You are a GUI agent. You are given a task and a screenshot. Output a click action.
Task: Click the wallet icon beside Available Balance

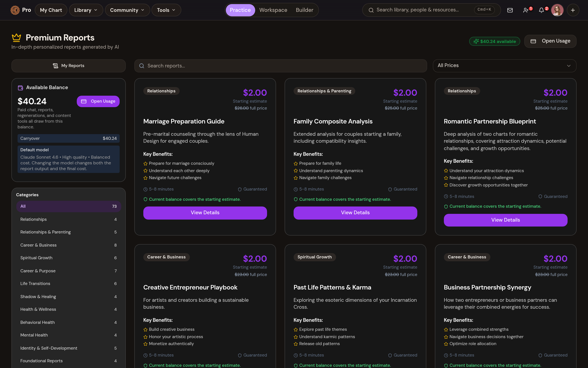click(20, 88)
